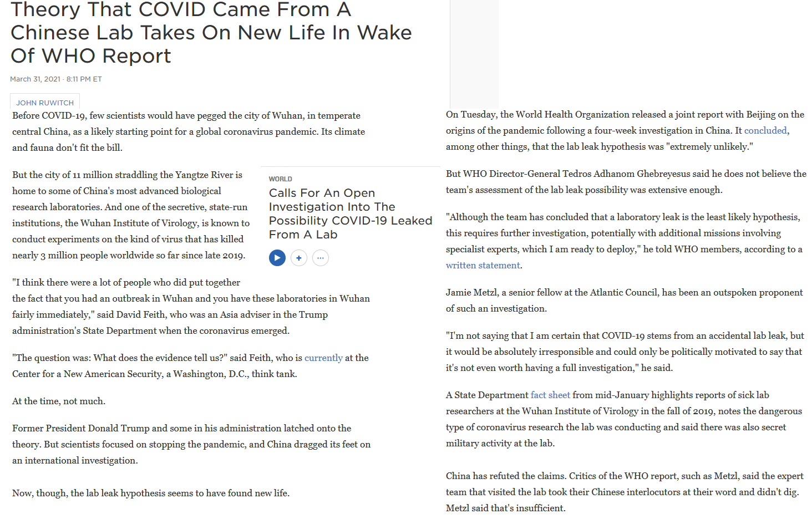The height and width of the screenshot is (519, 812).
Task: Click paragraph starting 'Before COVID-19, few scientists'
Action: pyautogui.click(x=189, y=131)
